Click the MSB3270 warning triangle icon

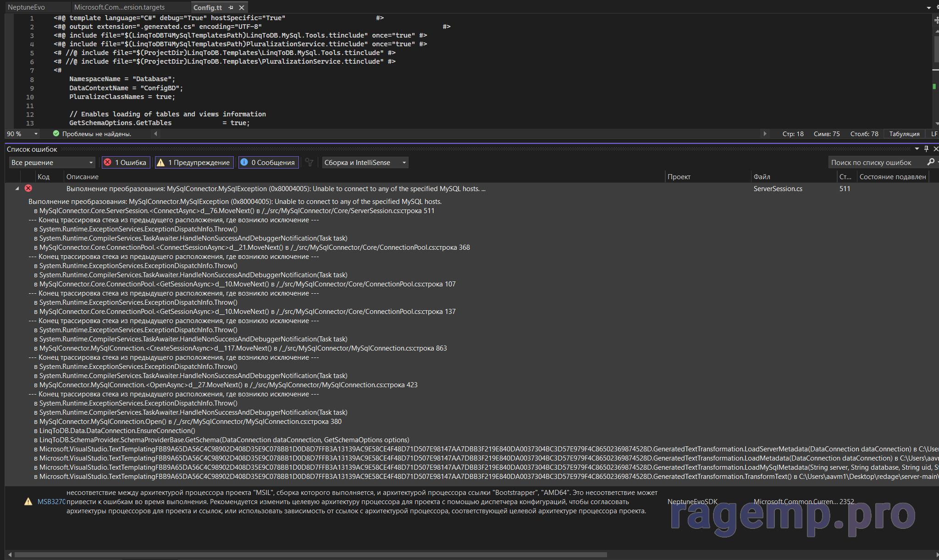pyautogui.click(x=28, y=502)
